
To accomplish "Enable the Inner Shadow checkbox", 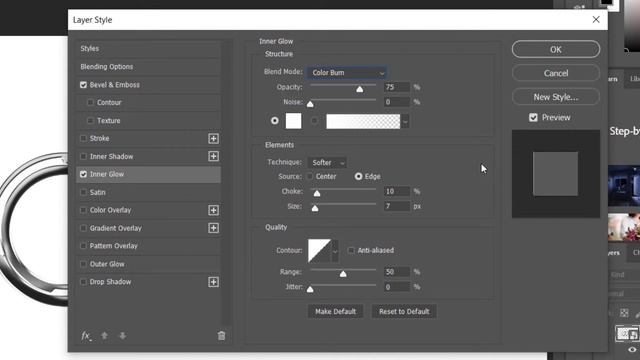I will tap(83, 156).
